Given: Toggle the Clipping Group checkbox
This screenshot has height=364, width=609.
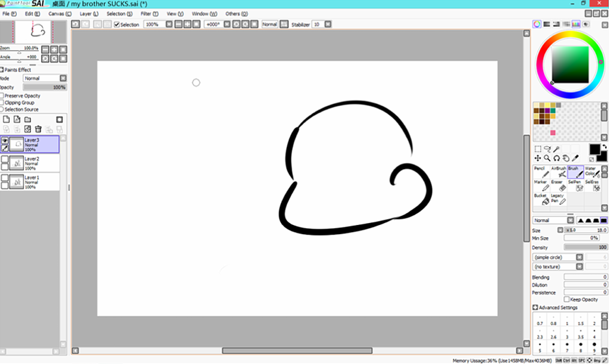Looking at the screenshot, I should (2, 103).
